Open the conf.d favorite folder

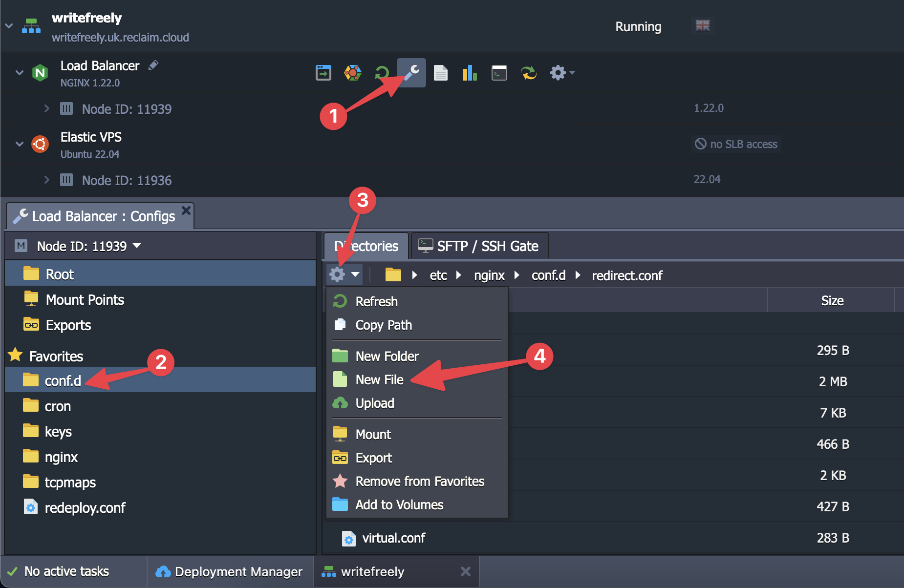tap(160, 380)
